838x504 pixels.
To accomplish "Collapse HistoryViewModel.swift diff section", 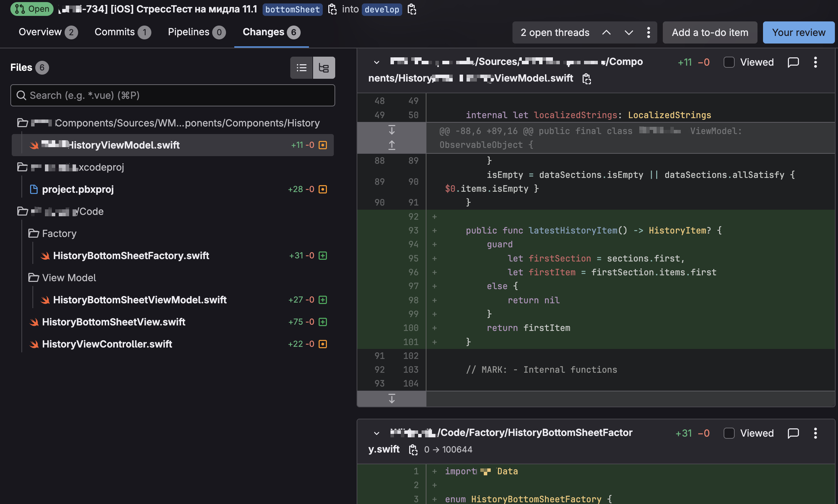I will 377,62.
